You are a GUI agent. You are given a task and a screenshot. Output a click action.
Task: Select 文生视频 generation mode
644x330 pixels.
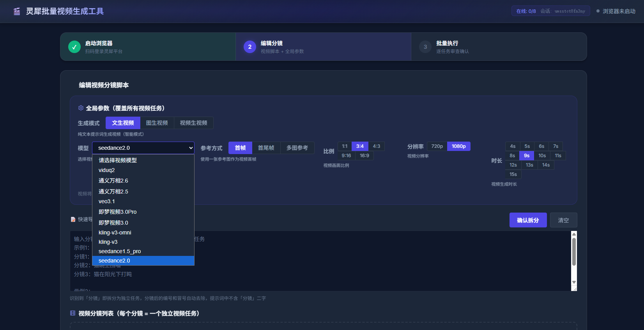click(x=123, y=123)
